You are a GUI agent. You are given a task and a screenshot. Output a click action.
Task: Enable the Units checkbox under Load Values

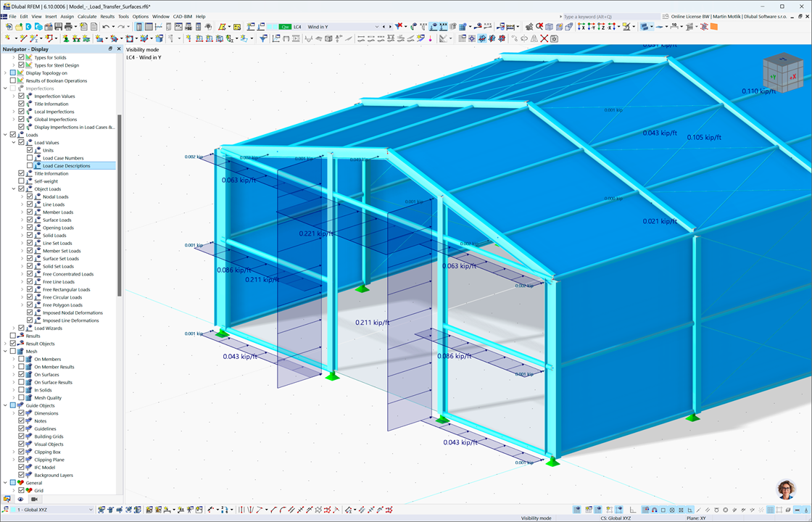(29, 150)
